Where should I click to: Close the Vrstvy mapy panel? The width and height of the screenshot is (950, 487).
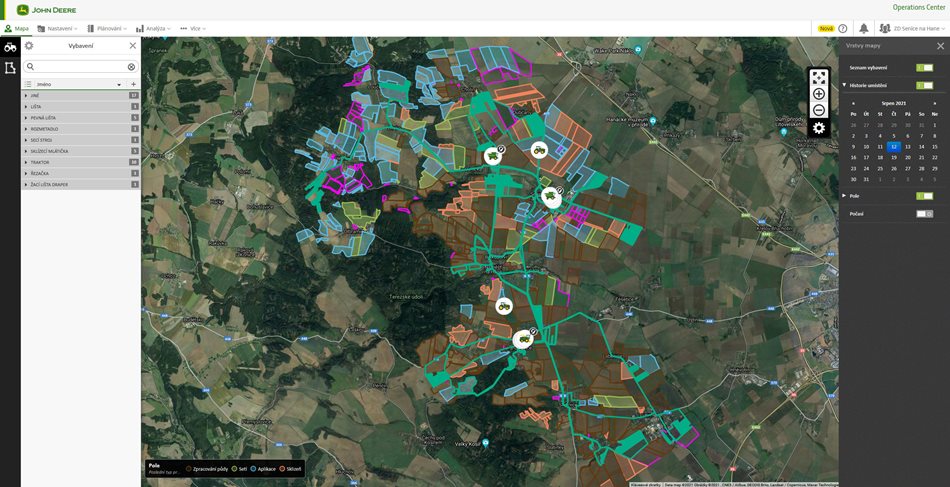[x=940, y=46]
